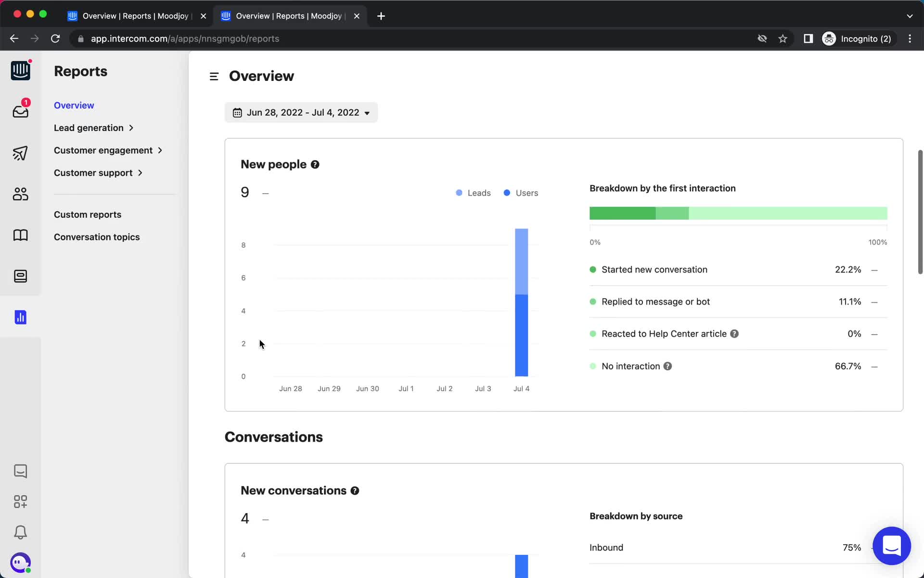Select the Reports bar chart icon

(x=20, y=317)
